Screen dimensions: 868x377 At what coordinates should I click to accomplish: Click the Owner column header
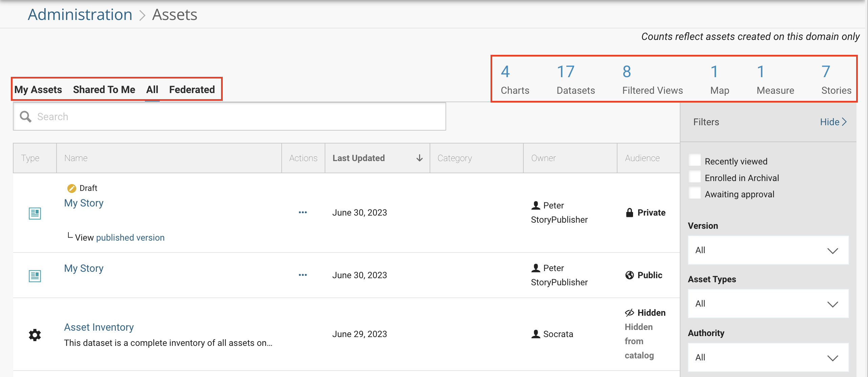[x=570, y=158]
